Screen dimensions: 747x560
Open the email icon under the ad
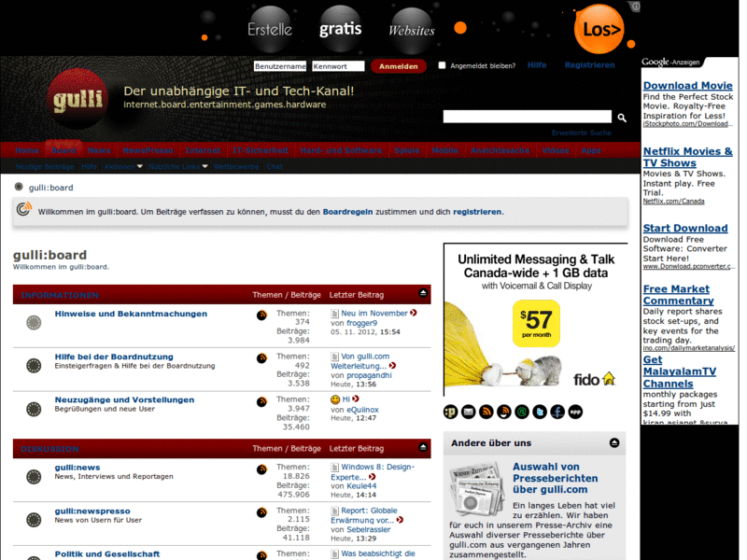click(469, 412)
